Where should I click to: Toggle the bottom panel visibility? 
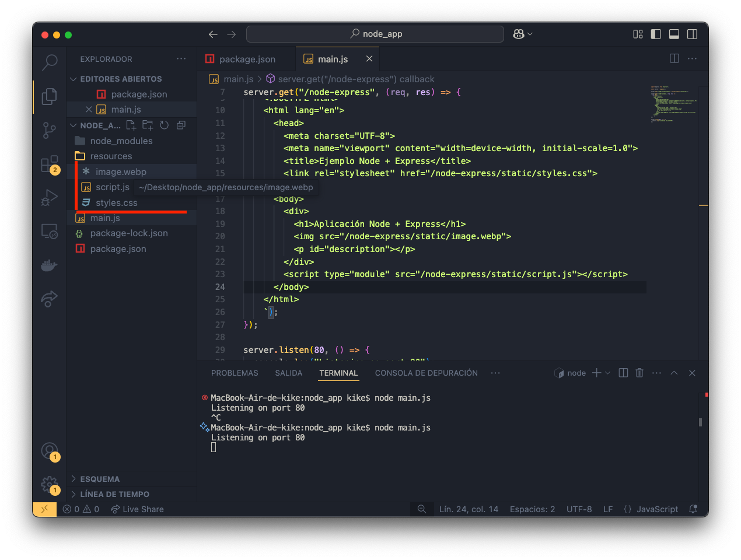(x=674, y=34)
